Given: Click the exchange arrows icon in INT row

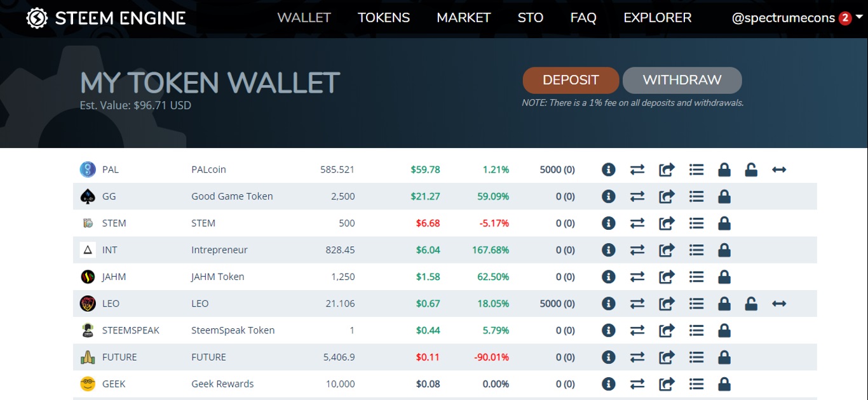Looking at the screenshot, I should tap(637, 250).
